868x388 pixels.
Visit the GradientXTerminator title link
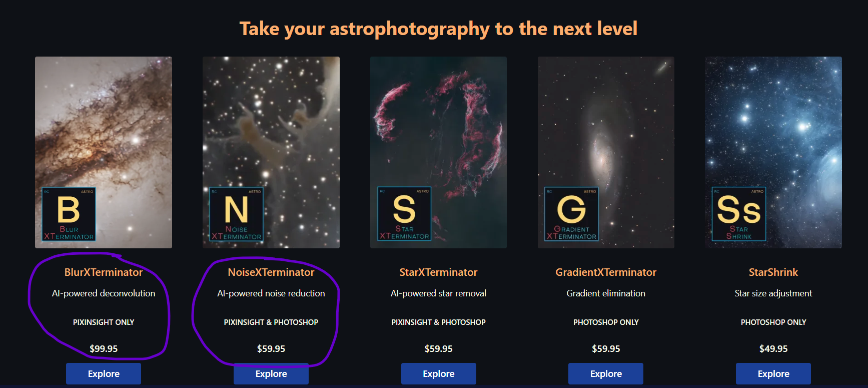[606, 272]
